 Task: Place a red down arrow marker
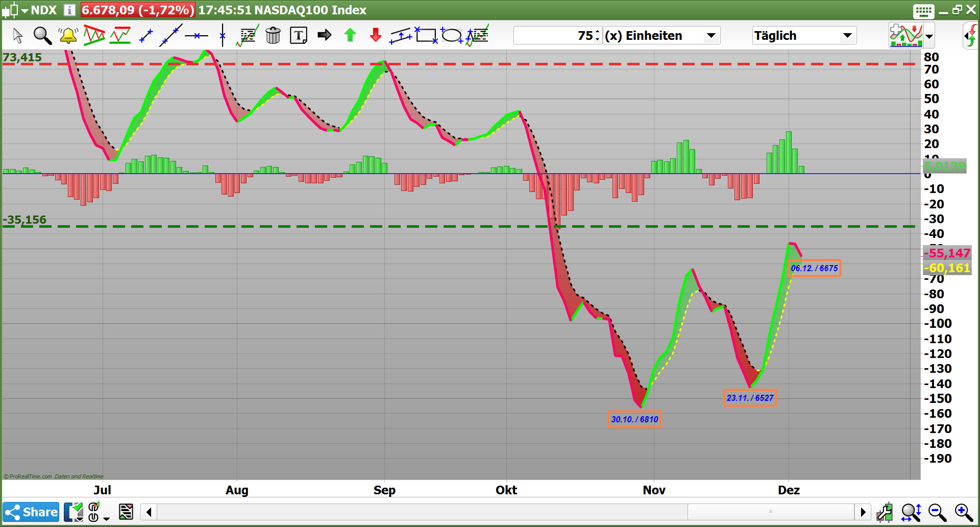click(376, 35)
